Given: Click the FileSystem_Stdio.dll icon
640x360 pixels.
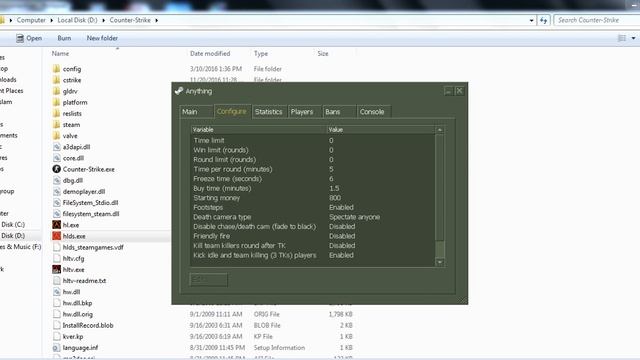Looking at the screenshot, I should click(x=56, y=202).
